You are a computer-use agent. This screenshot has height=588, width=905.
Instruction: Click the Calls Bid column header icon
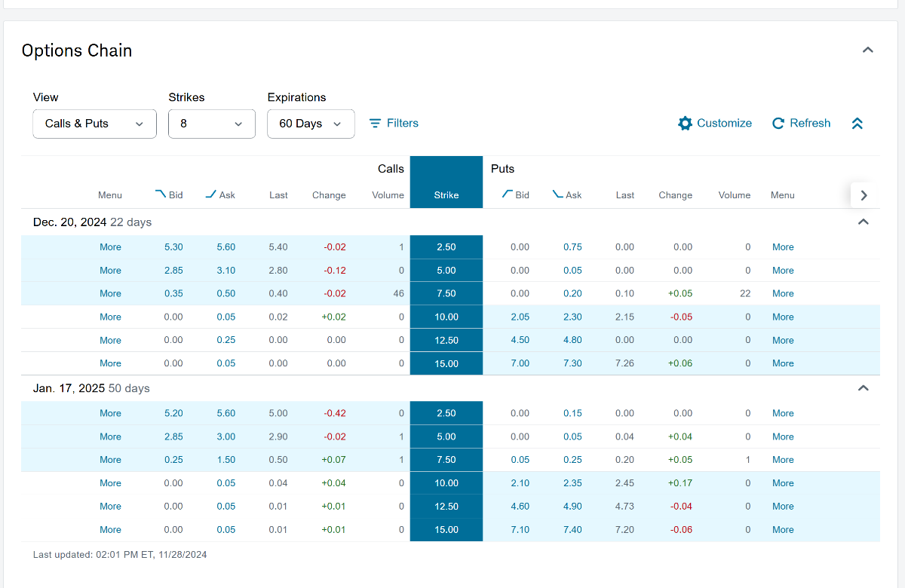(161, 194)
